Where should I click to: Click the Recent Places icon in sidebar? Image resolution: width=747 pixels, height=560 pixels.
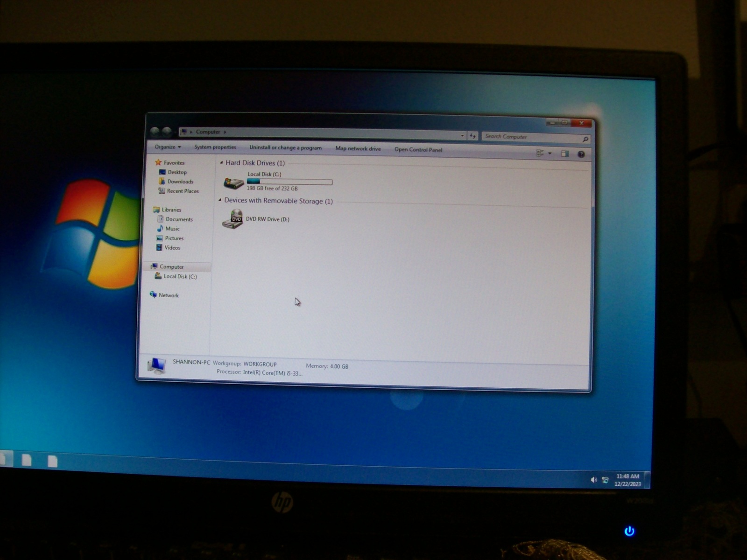161,190
